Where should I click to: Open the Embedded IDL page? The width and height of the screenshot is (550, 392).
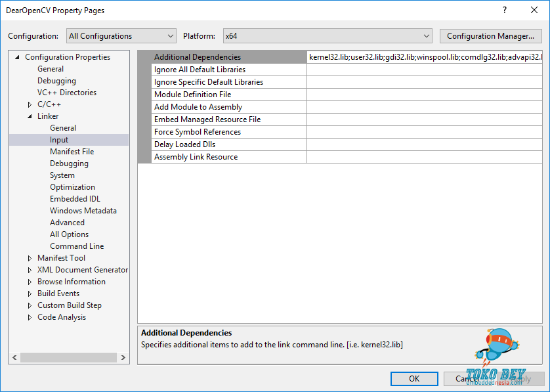(75, 199)
